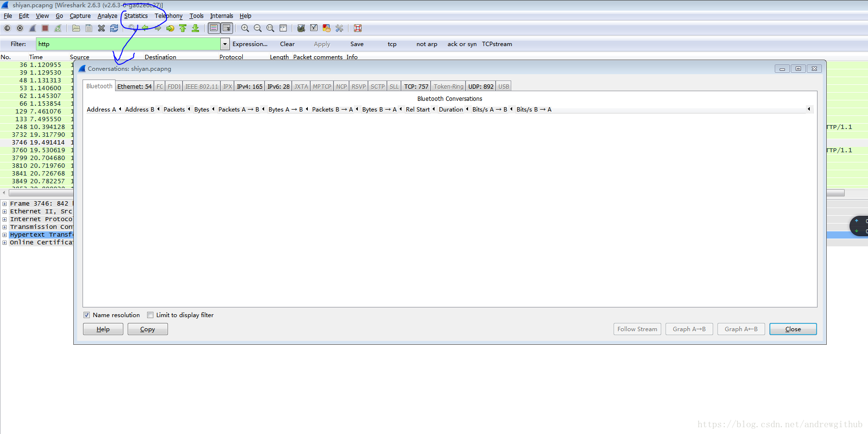Open display filters editor icon
The height and width of the screenshot is (434, 868).
click(x=314, y=28)
